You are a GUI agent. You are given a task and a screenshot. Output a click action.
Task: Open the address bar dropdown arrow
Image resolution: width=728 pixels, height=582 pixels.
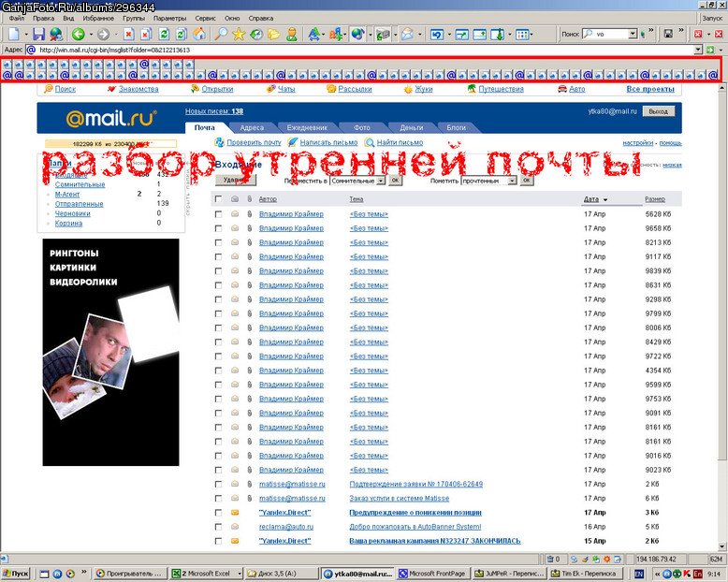pyautogui.click(x=698, y=50)
